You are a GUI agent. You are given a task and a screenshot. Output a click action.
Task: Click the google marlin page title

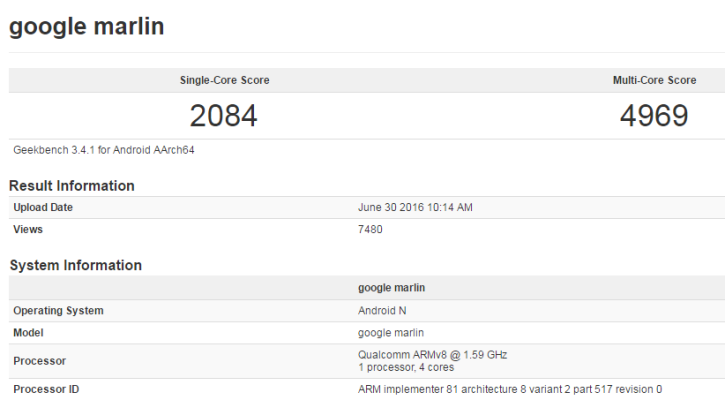coord(86,27)
